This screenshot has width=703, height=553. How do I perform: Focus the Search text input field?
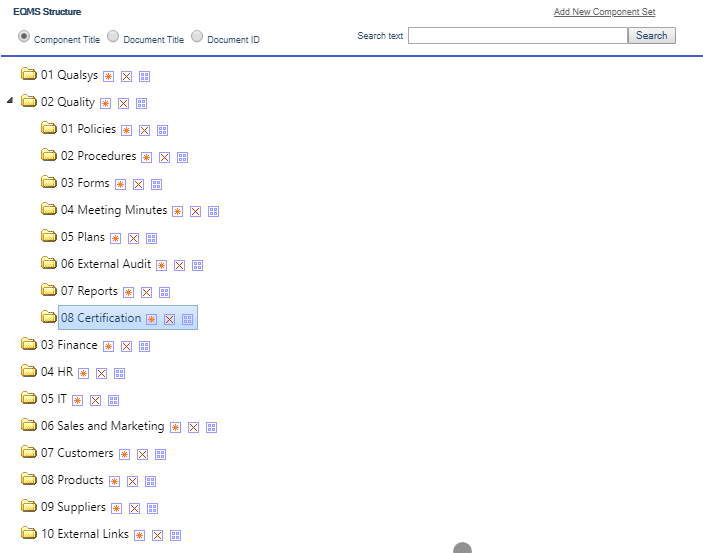click(x=517, y=36)
